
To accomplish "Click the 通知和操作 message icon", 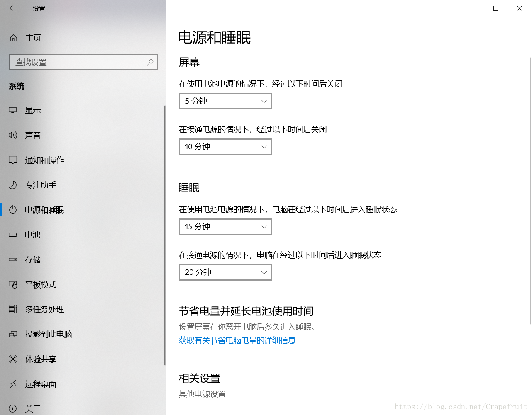I will click(x=13, y=160).
